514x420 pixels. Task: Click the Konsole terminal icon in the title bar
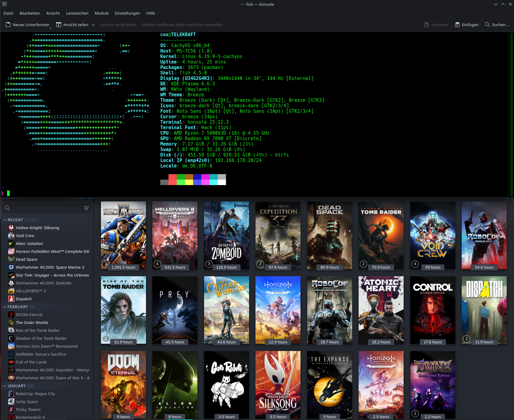click(x=4, y=4)
